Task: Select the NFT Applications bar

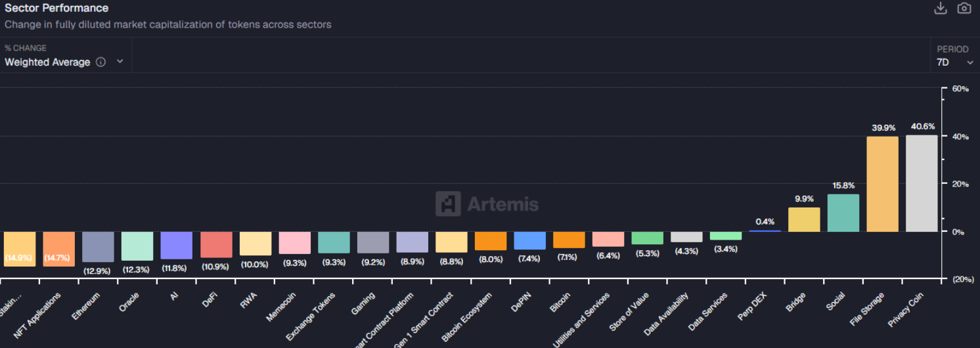Action: (x=59, y=249)
